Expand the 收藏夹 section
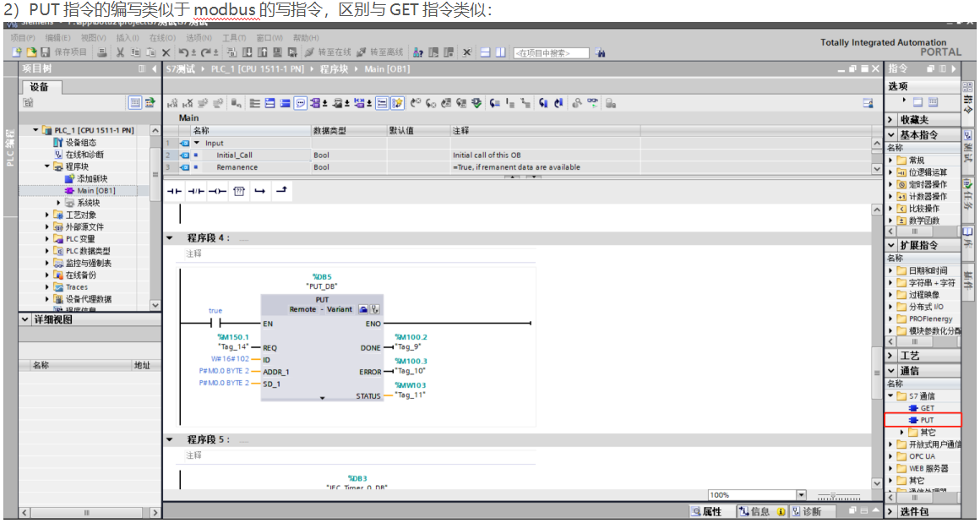This screenshot has height=523, width=980. point(890,119)
